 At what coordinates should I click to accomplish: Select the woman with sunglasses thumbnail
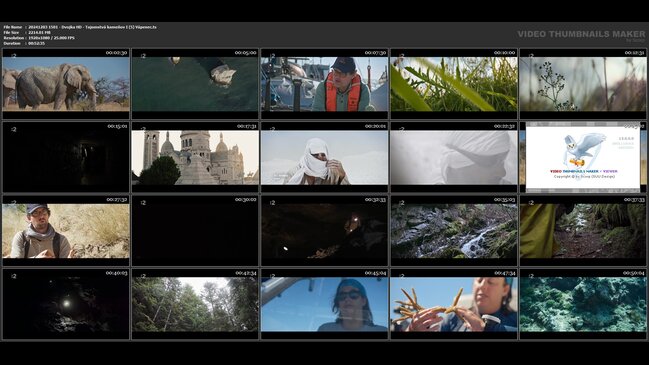click(x=324, y=304)
